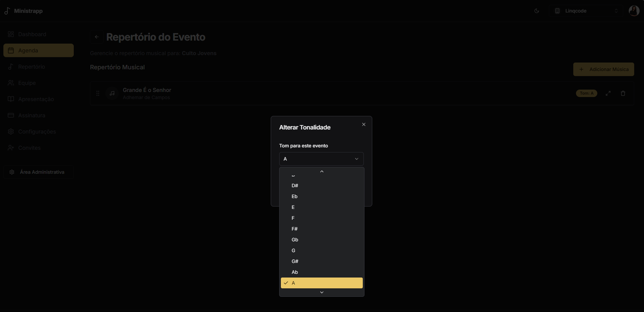Image resolution: width=644 pixels, height=312 pixels.
Task: Collapse the key selector showing A
Action: pyautogui.click(x=321, y=159)
